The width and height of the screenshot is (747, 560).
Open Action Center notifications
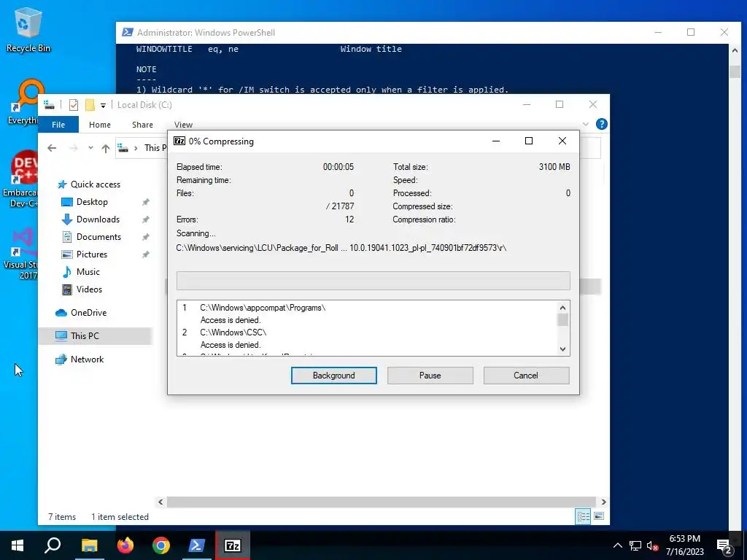(724, 545)
